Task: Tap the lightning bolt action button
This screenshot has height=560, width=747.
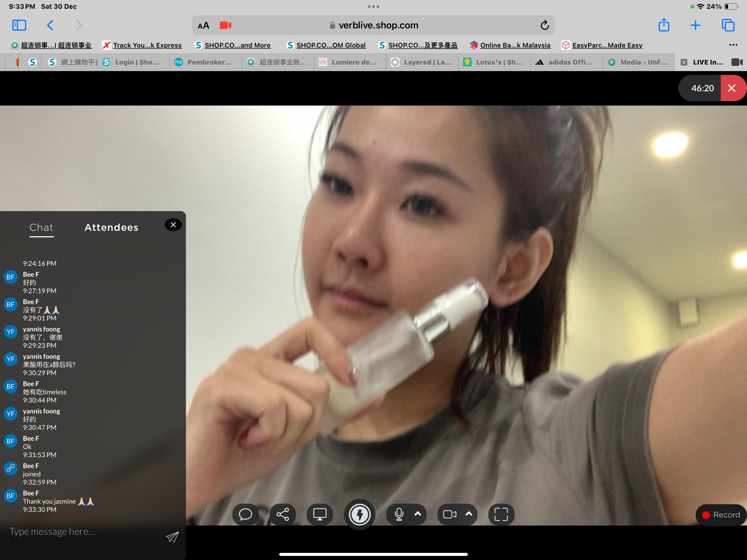Action: click(360, 514)
